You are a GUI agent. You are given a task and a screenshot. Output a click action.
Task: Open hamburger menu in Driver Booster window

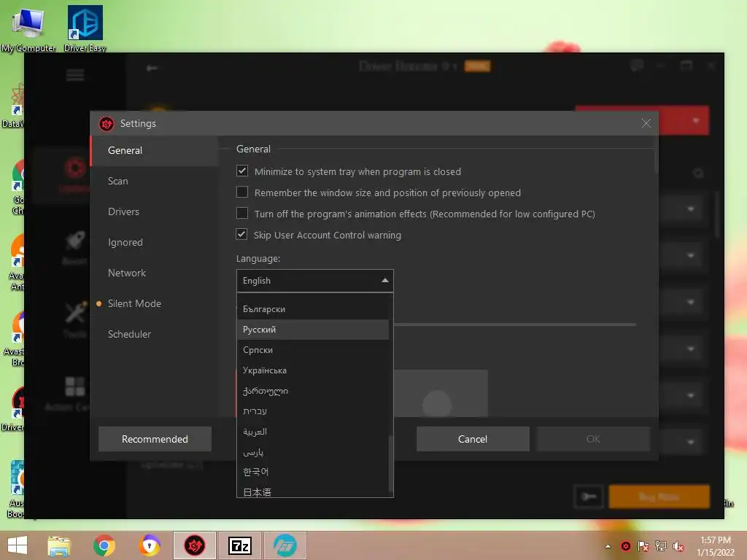75,75
